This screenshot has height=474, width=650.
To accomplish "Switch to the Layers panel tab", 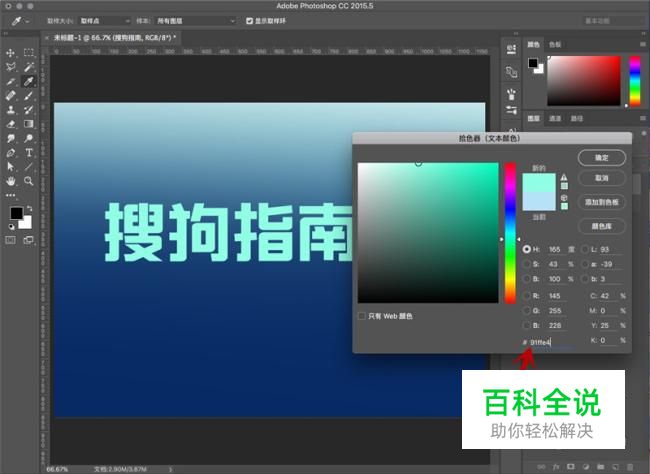I will (534, 119).
